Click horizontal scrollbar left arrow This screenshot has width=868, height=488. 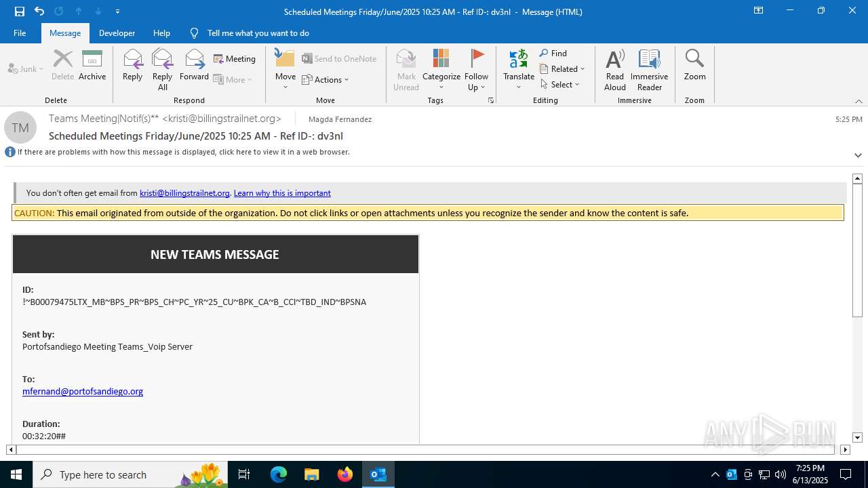click(11, 449)
